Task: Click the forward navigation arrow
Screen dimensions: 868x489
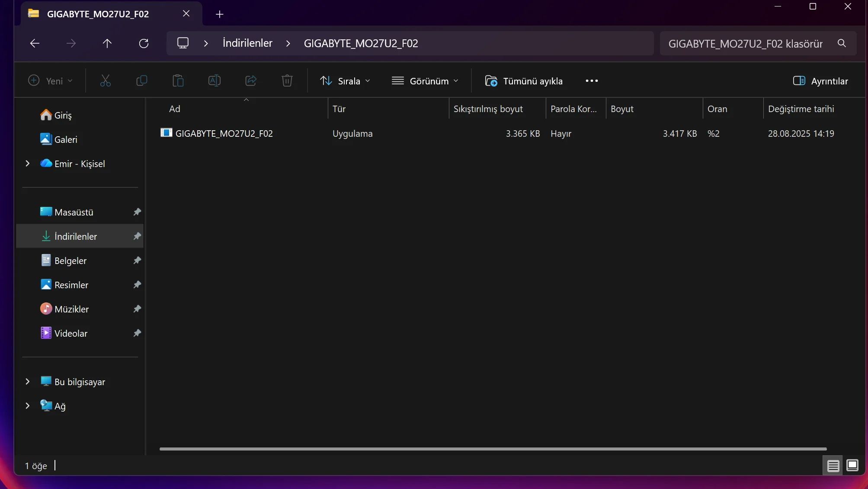Action: (71, 43)
